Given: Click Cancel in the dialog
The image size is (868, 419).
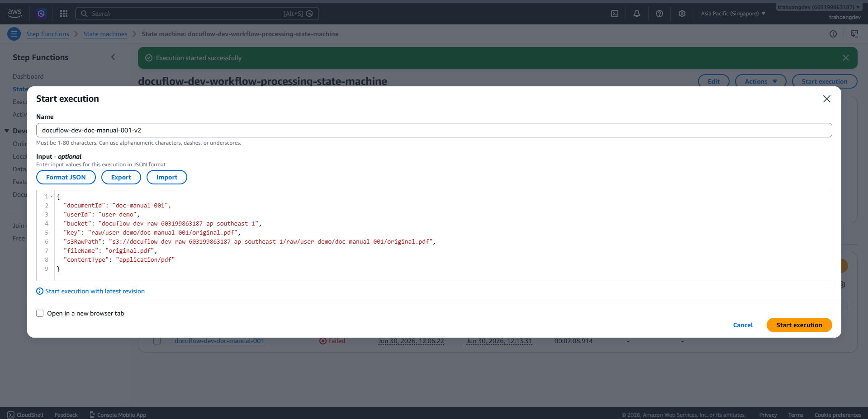Looking at the screenshot, I should tap(743, 325).
